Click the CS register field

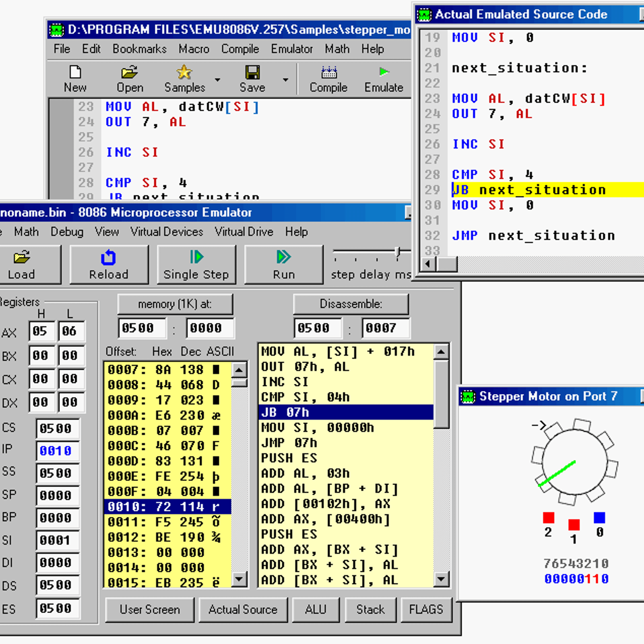click(58, 429)
